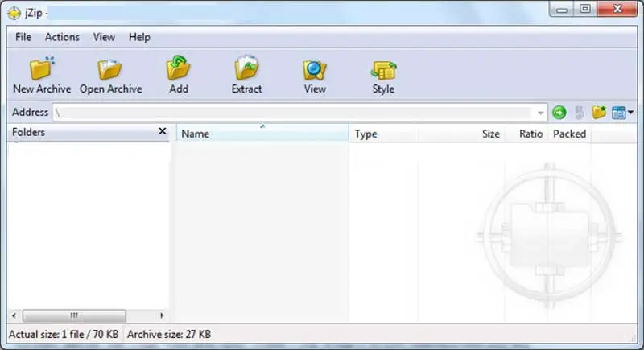The width and height of the screenshot is (644, 350).
Task: Create new folder via address bar icon
Action: coord(599,112)
